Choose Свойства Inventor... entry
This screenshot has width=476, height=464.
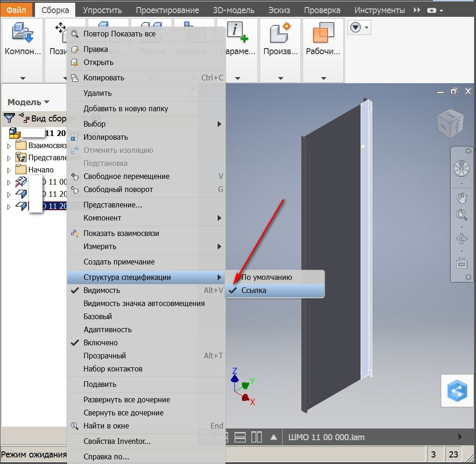[146, 441]
